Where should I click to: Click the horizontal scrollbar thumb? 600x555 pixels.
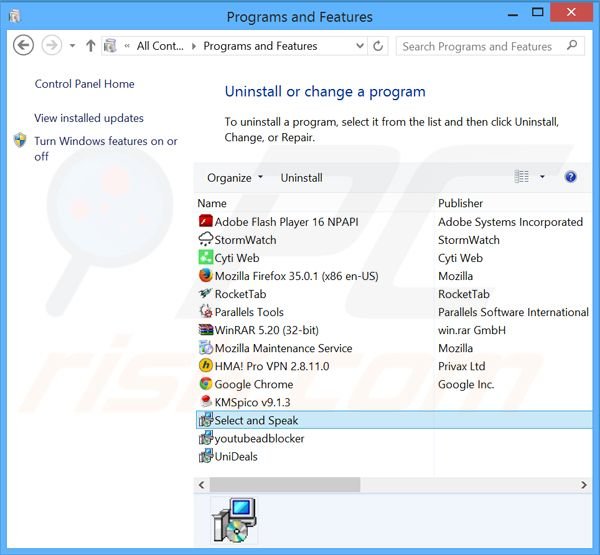(x=285, y=485)
